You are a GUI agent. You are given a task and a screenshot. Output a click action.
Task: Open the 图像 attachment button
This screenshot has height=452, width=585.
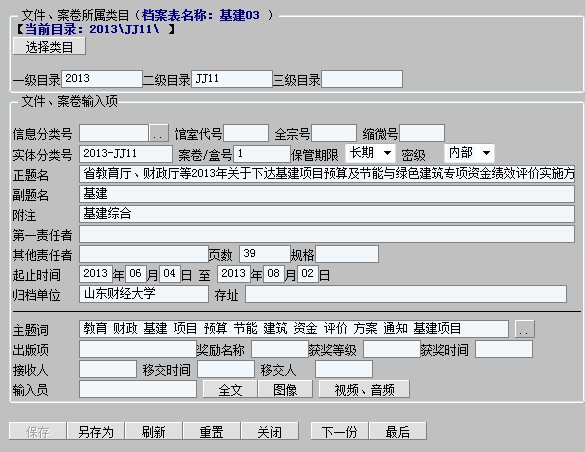(x=285, y=389)
